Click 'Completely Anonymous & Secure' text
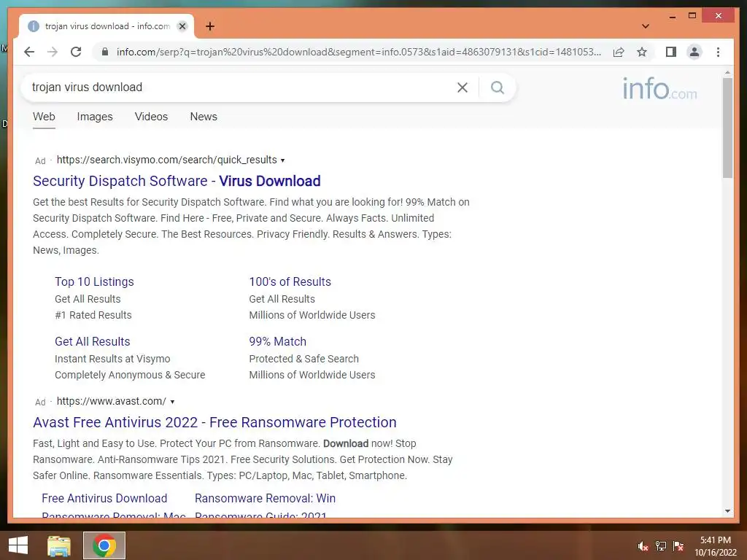The height and width of the screenshot is (560, 747). (130, 376)
